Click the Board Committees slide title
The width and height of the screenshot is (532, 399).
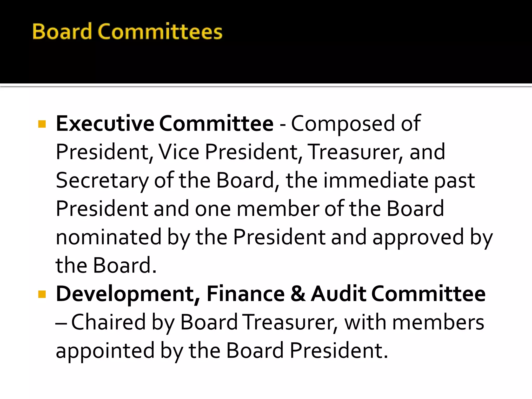pos(128,31)
